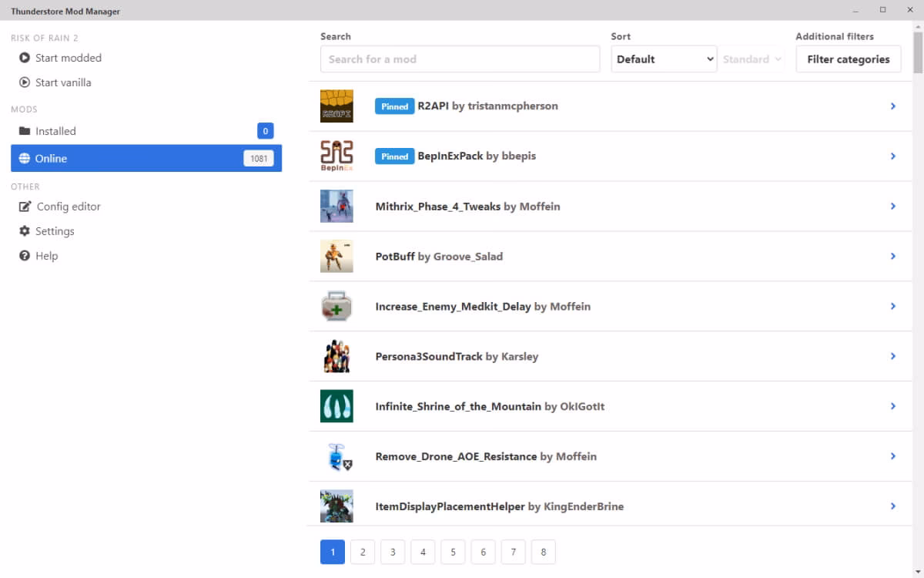Go to page 8

click(543, 552)
